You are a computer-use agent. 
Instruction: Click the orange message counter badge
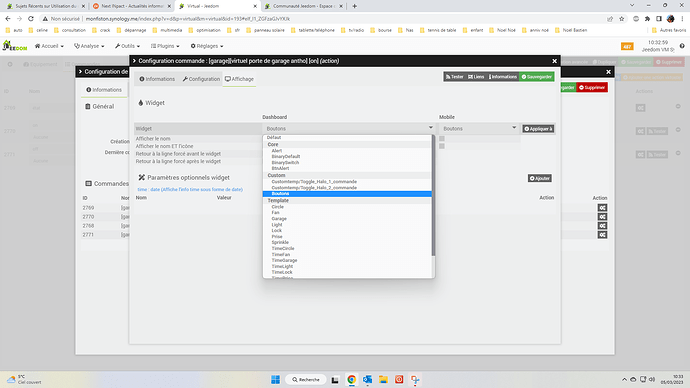[x=627, y=46]
